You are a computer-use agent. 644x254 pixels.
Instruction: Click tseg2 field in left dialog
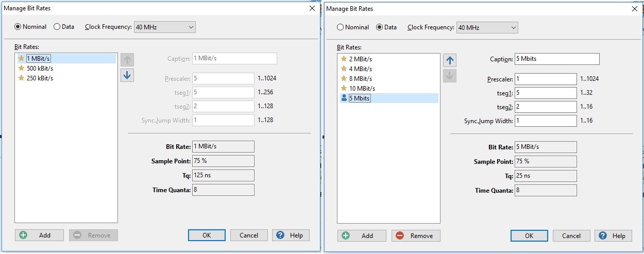tap(223, 106)
